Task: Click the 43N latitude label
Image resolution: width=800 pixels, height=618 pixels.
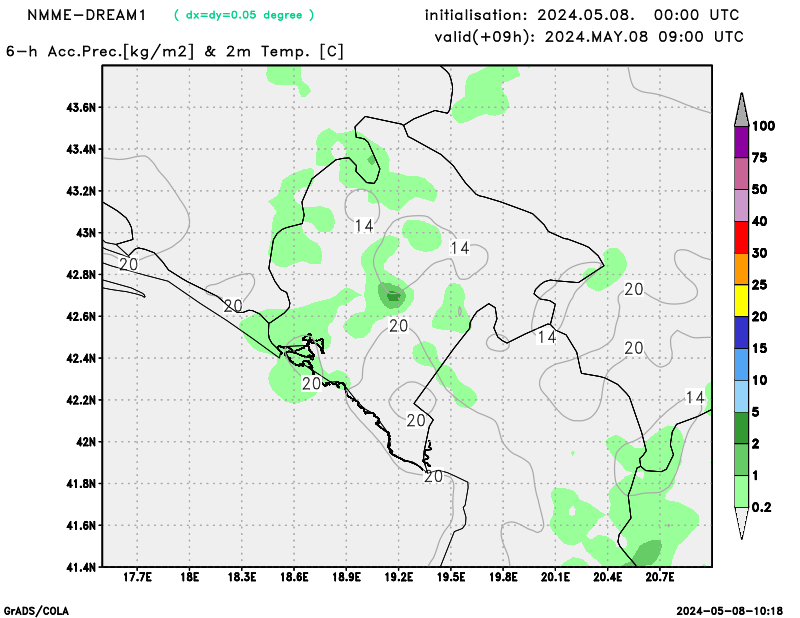Action: (86, 233)
